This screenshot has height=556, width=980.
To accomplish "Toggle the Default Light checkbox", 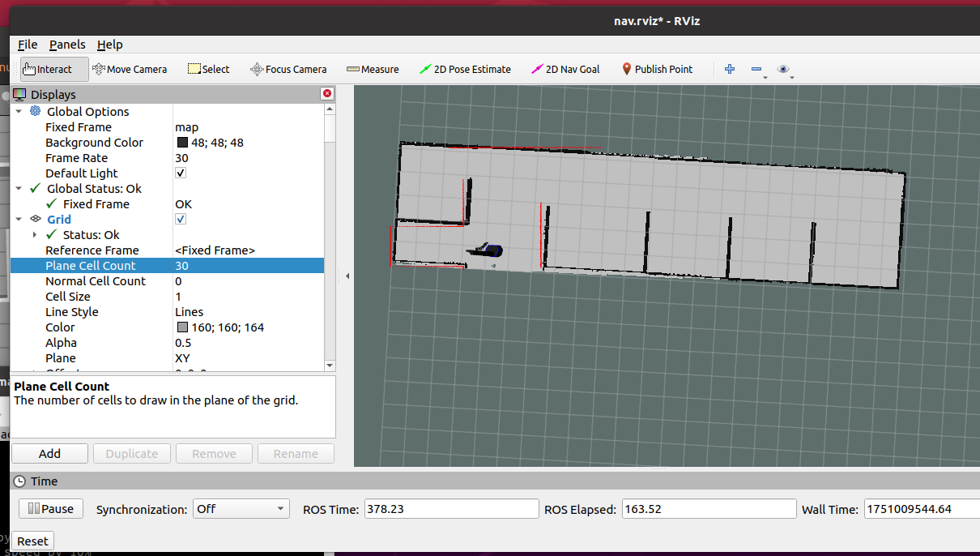I will click(x=181, y=173).
